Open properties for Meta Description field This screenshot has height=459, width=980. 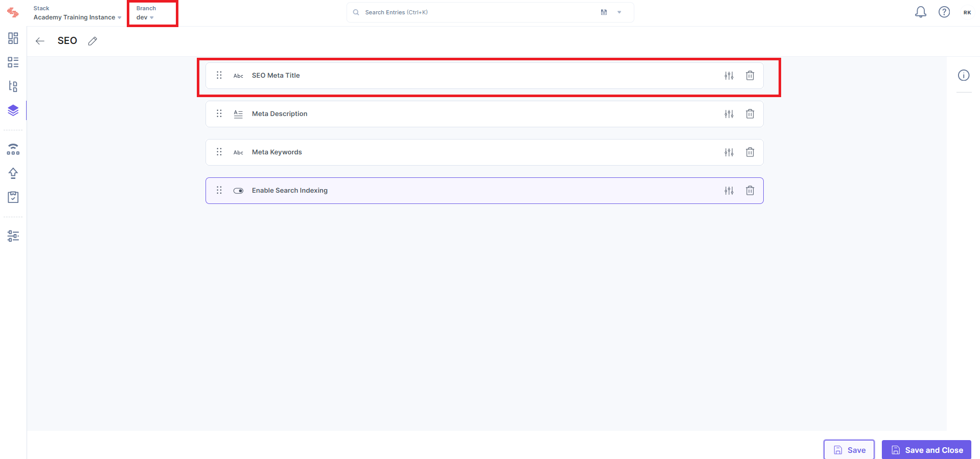coord(729,114)
